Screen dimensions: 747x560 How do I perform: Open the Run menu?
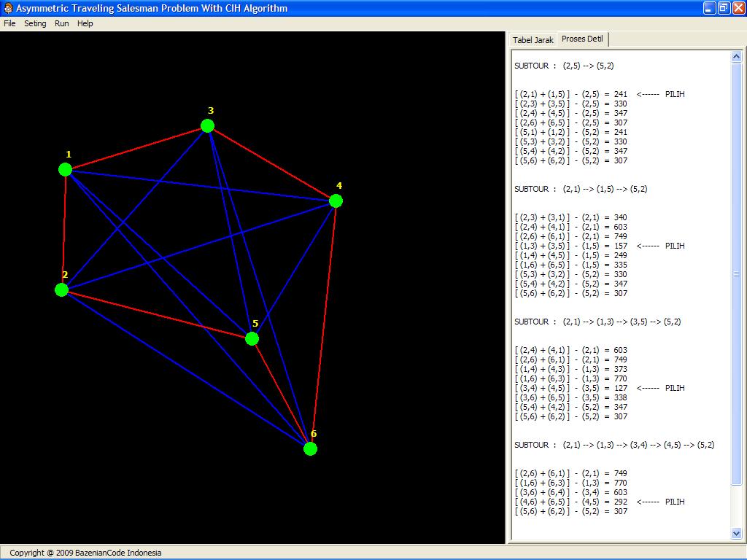coord(62,23)
